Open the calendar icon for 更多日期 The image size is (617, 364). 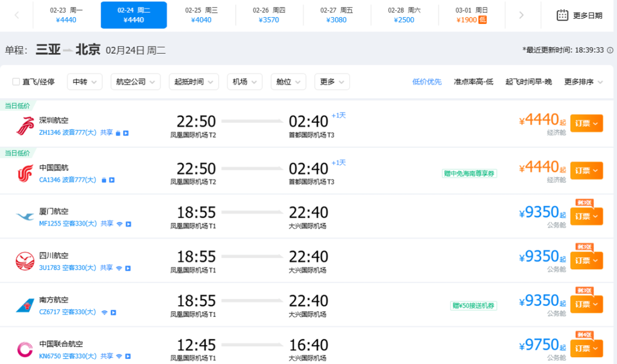click(x=562, y=15)
